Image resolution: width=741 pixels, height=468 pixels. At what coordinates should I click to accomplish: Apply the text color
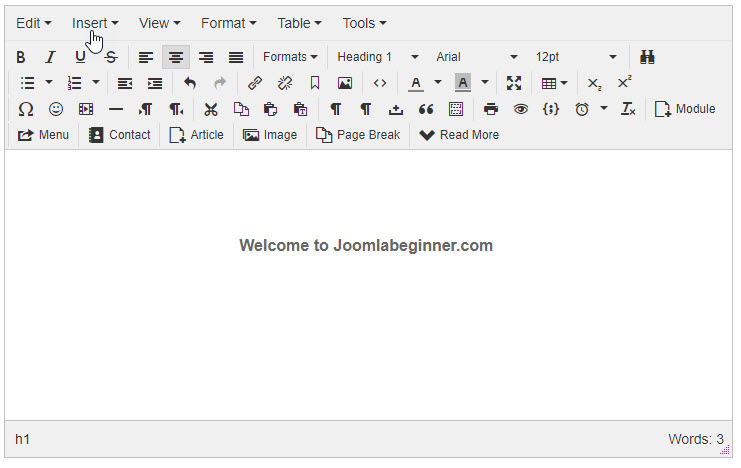[415, 83]
